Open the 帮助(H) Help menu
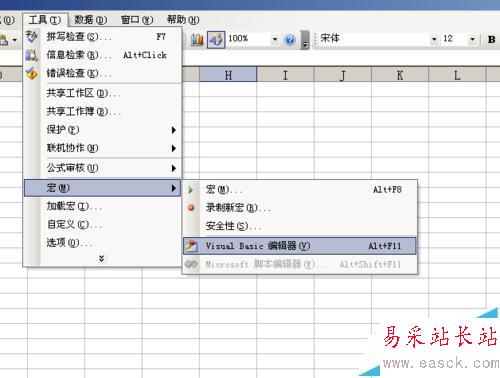500x378 pixels. [x=183, y=20]
